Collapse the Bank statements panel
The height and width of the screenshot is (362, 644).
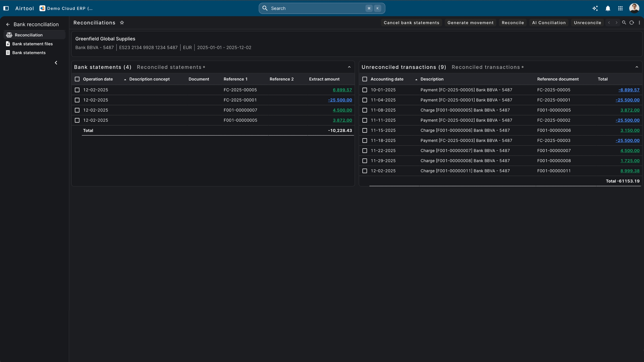coord(349,67)
